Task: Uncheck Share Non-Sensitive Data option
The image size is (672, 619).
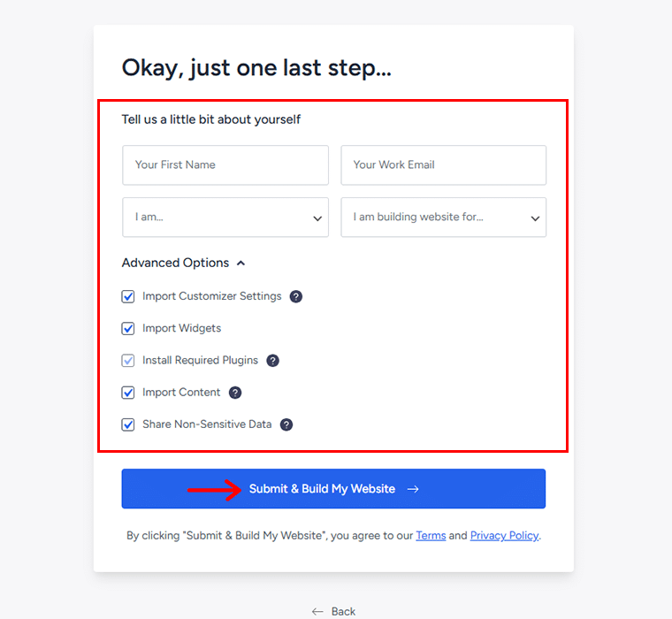Action: (127, 424)
